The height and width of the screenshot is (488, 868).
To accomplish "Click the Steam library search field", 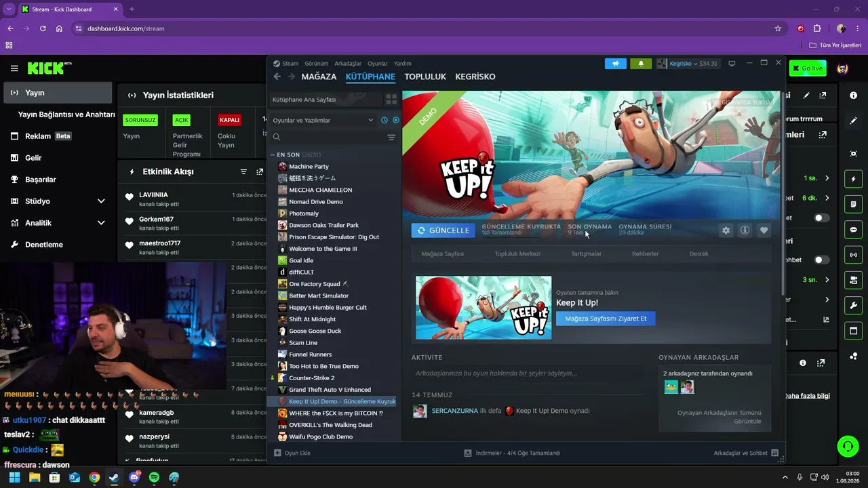I will pos(328,137).
